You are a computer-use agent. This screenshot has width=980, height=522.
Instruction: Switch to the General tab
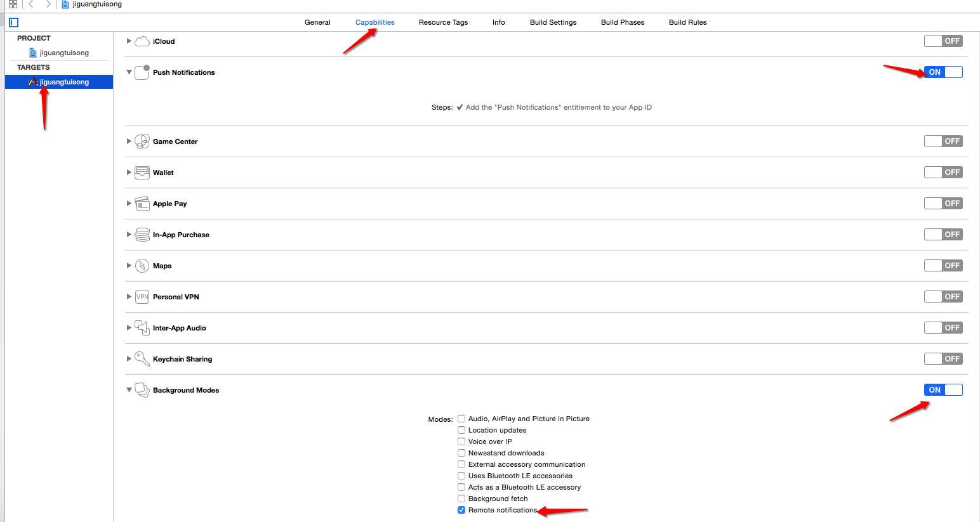click(x=317, y=22)
